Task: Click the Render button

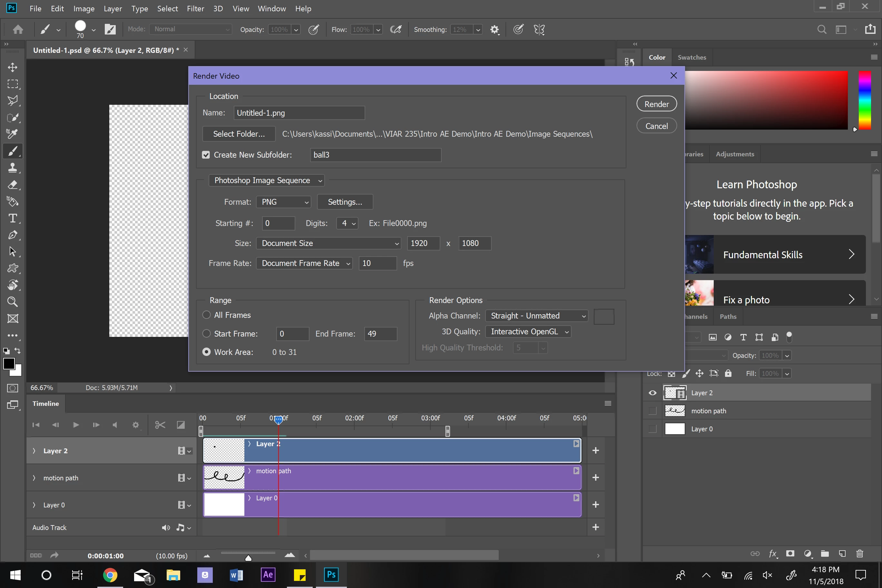Action: point(656,104)
